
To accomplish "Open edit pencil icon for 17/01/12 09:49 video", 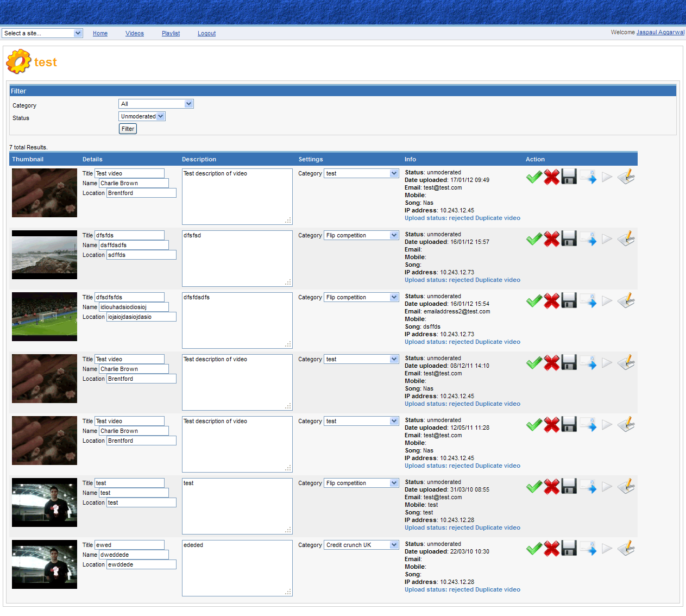I will click(626, 177).
